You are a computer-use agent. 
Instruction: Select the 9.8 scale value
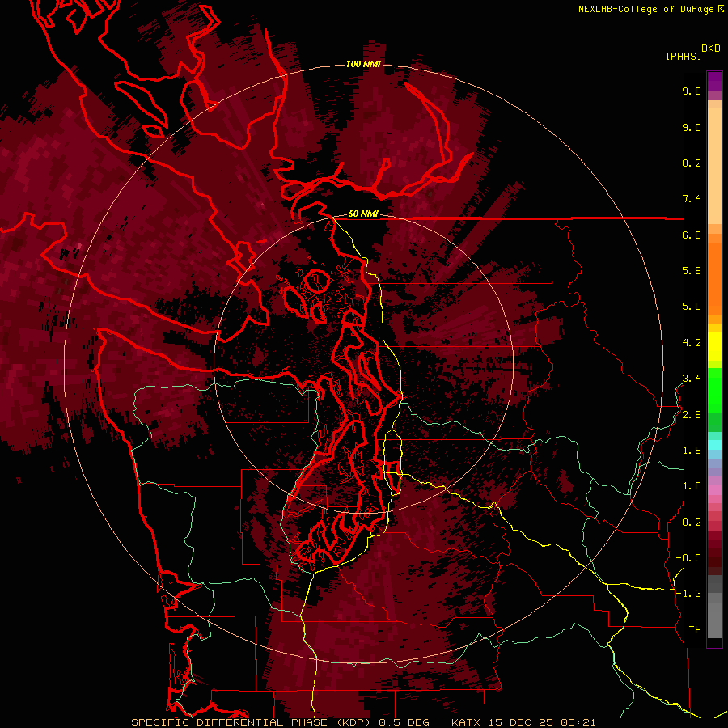point(692,91)
